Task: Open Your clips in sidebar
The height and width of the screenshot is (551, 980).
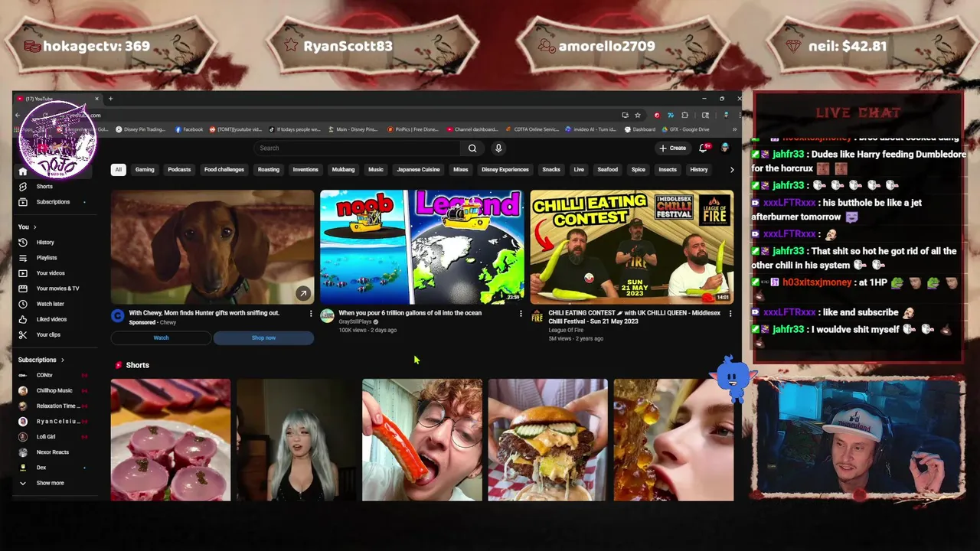Action: point(48,334)
